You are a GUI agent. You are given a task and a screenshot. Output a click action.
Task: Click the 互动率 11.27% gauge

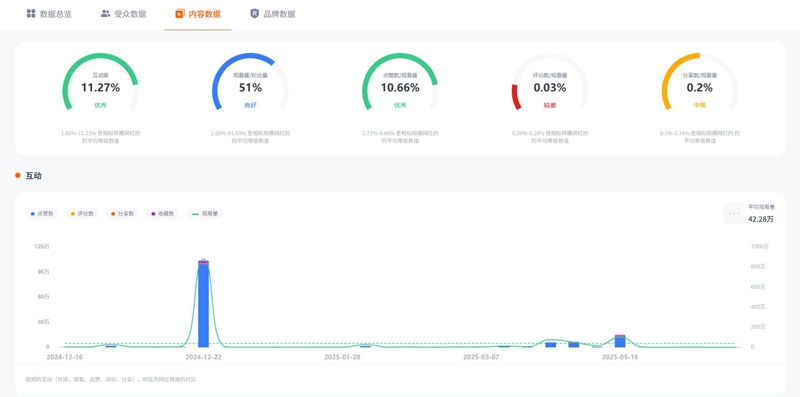(101, 82)
